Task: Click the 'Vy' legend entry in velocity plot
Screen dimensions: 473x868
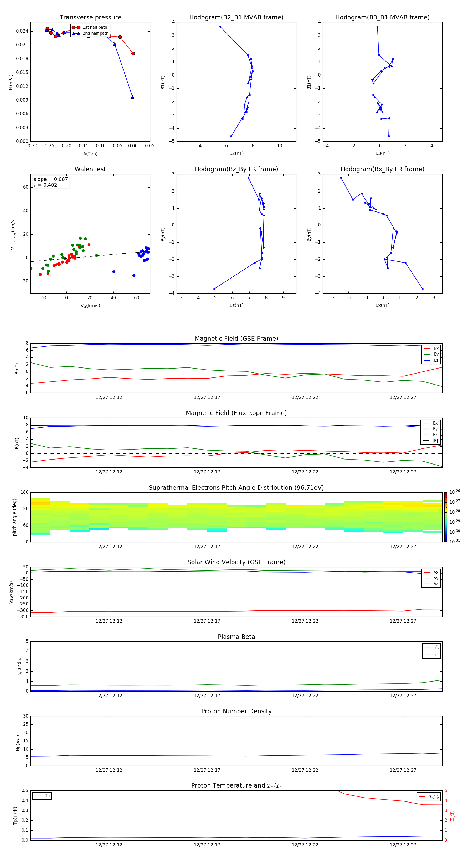Action: pyautogui.click(x=431, y=578)
